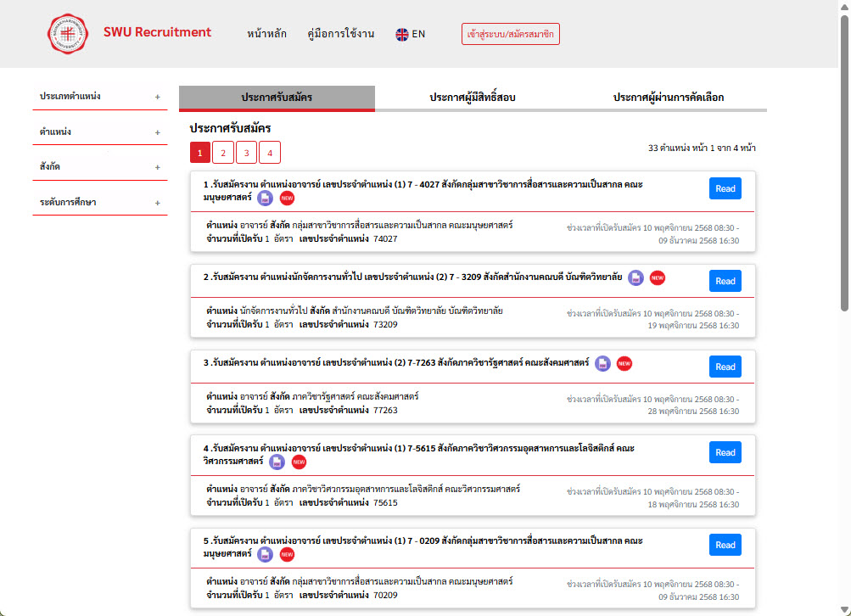851x616 pixels.
Task: Expand the ตำแหน่ง filter section
Action: point(157,132)
